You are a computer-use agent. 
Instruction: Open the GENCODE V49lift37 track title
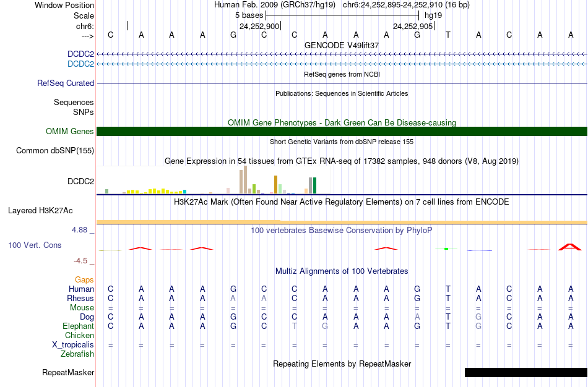coord(342,45)
